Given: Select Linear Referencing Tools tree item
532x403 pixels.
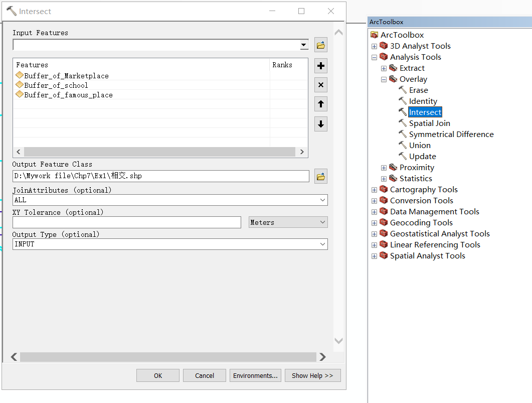Looking at the screenshot, I should click(435, 245).
